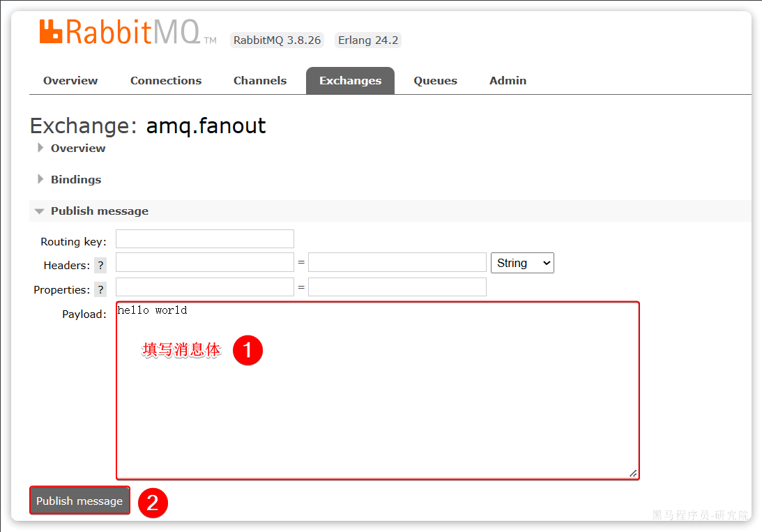Click the Headers value input field
Viewport: 762px width, 532px height.
click(397, 262)
